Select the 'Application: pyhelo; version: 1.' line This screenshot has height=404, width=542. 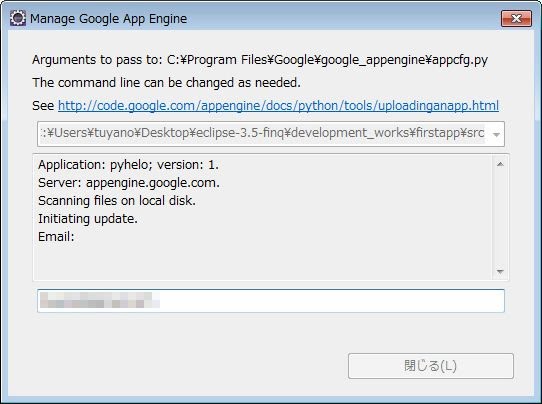pyautogui.click(x=128, y=165)
